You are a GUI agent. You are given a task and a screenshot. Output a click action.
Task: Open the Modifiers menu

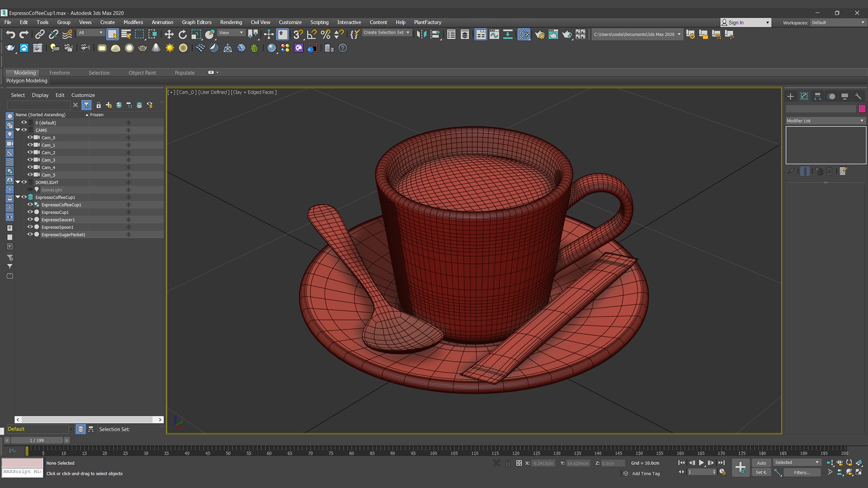[x=133, y=22]
